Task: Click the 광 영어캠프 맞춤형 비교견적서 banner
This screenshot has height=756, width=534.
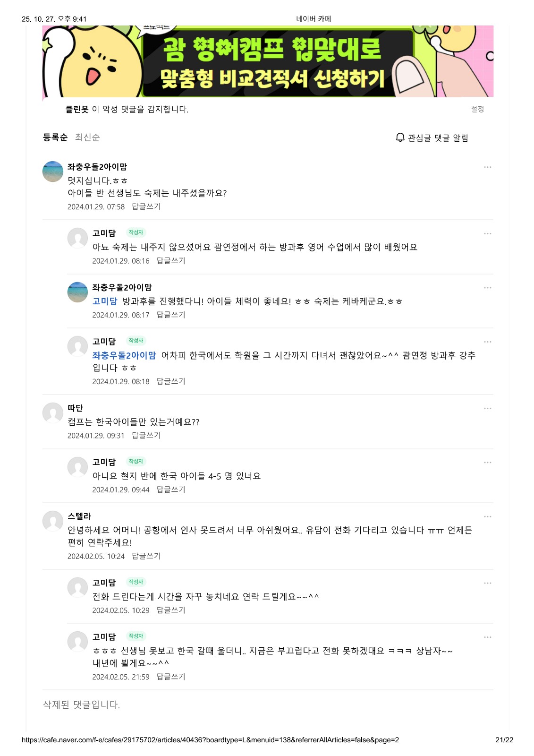Action: (x=268, y=61)
